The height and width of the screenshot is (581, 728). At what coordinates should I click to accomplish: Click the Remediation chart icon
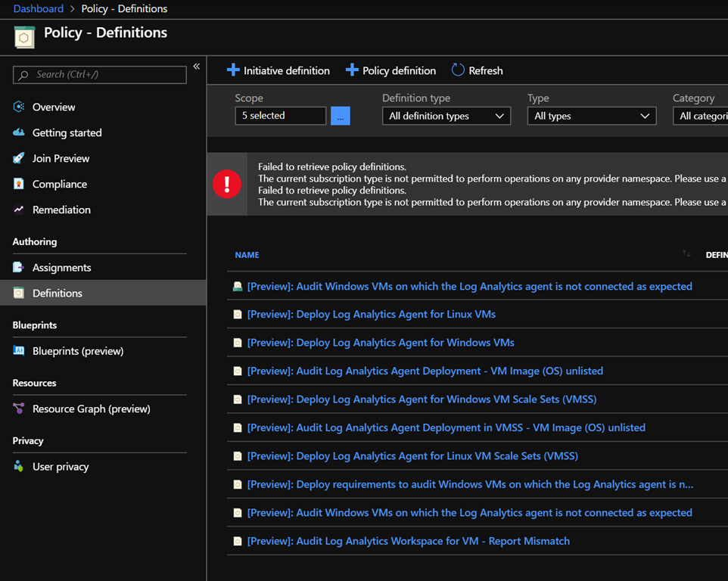[x=19, y=210]
